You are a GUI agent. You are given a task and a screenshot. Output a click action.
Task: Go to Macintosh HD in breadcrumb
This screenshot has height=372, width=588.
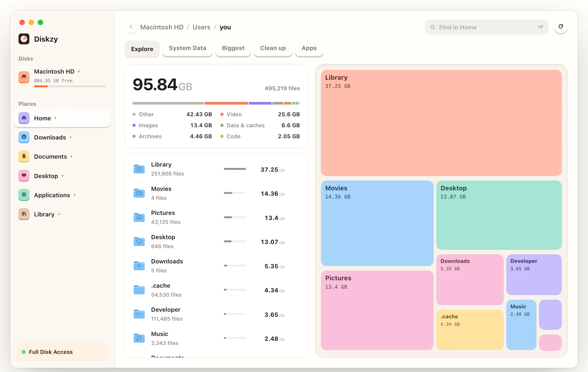click(162, 27)
